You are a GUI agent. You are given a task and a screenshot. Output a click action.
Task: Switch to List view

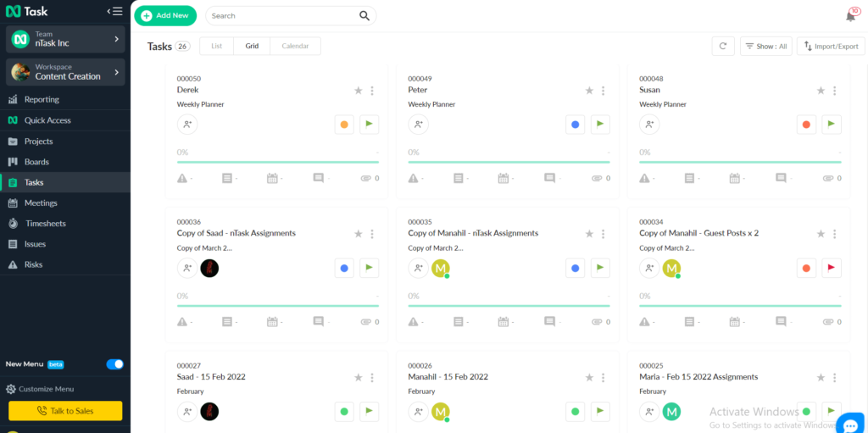click(x=216, y=46)
